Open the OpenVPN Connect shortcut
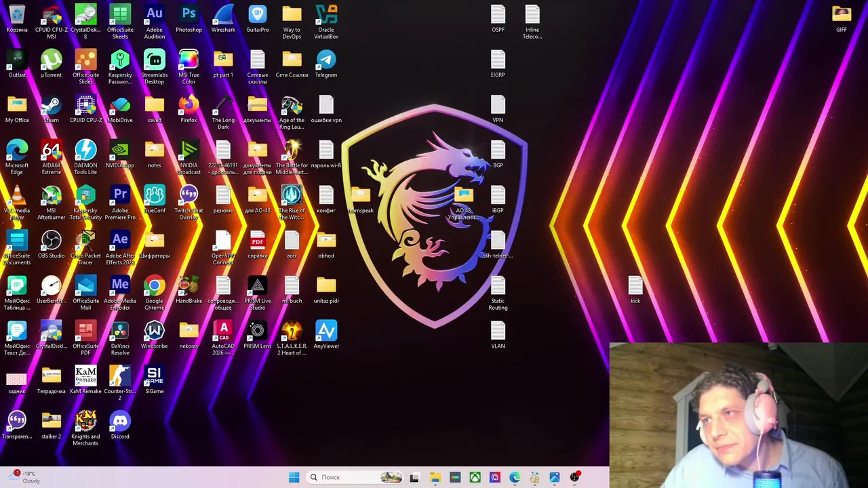Screen dimensions: 868x488 coord(223,247)
